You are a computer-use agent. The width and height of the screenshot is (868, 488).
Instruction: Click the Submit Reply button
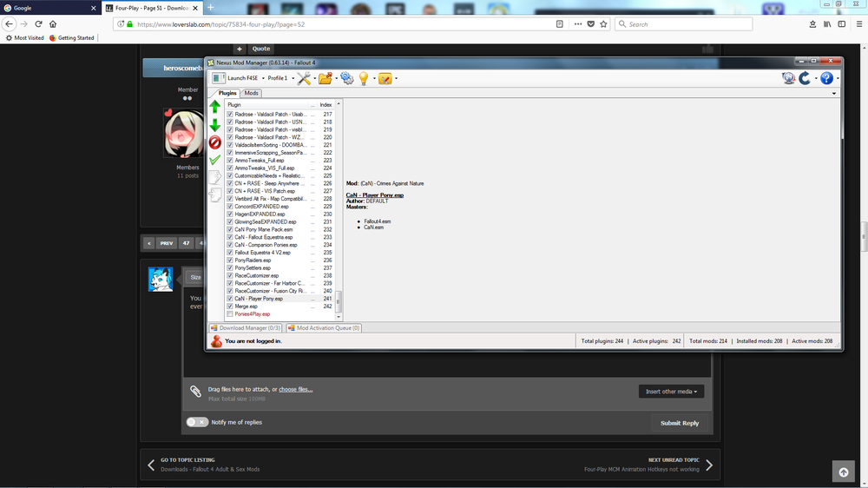point(680,423)
